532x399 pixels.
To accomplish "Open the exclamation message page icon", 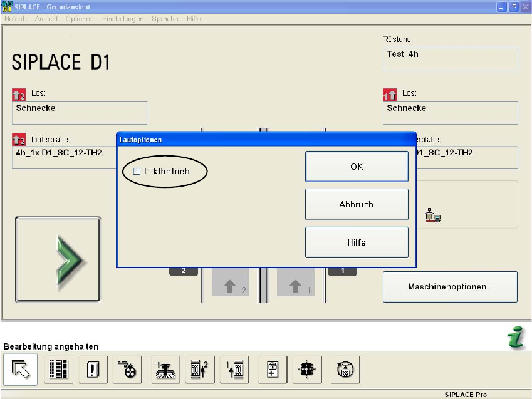I will [93, 370].
